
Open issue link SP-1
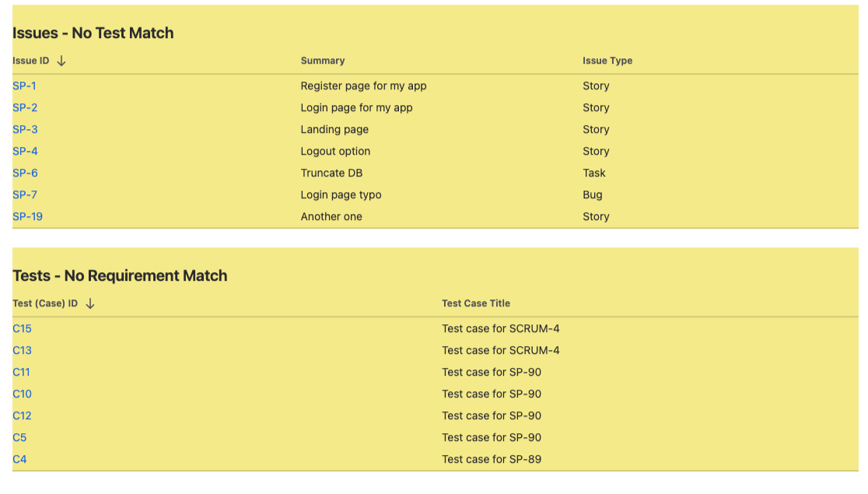click(24, 86)
